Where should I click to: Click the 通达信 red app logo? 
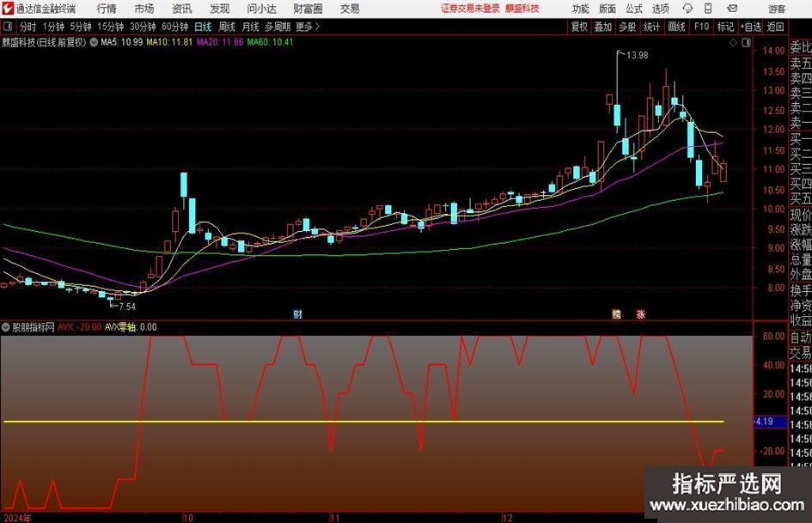click(x=8, y=9)
